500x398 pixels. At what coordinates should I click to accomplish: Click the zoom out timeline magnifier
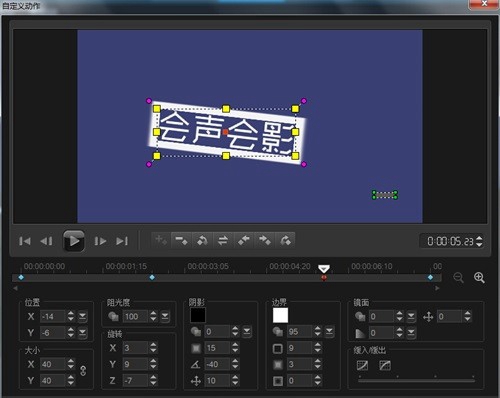pos(459,277)
